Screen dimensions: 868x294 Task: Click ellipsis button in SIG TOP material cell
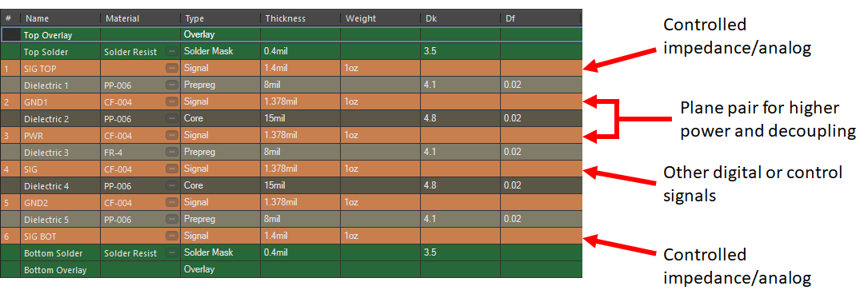[173, 69]
